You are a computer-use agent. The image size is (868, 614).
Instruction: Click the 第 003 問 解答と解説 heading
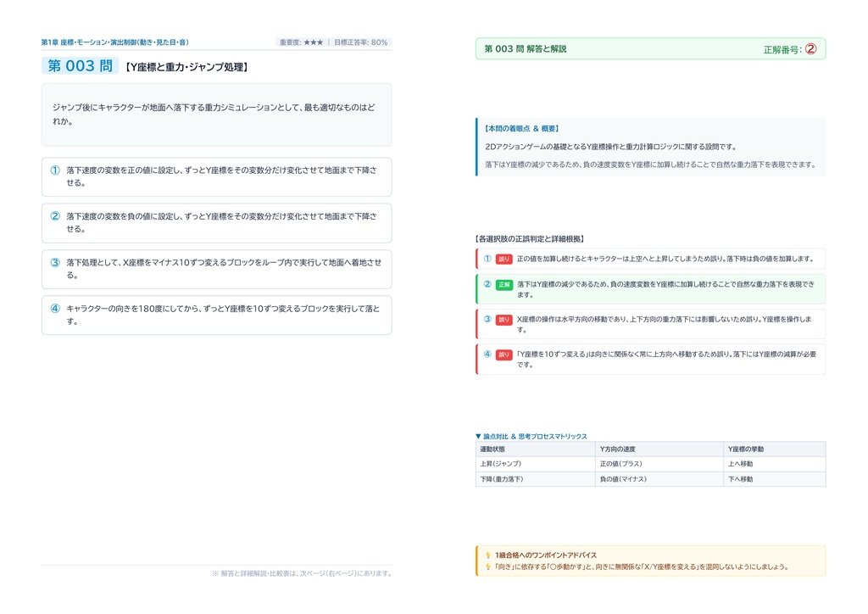click(x=526, y=48)
